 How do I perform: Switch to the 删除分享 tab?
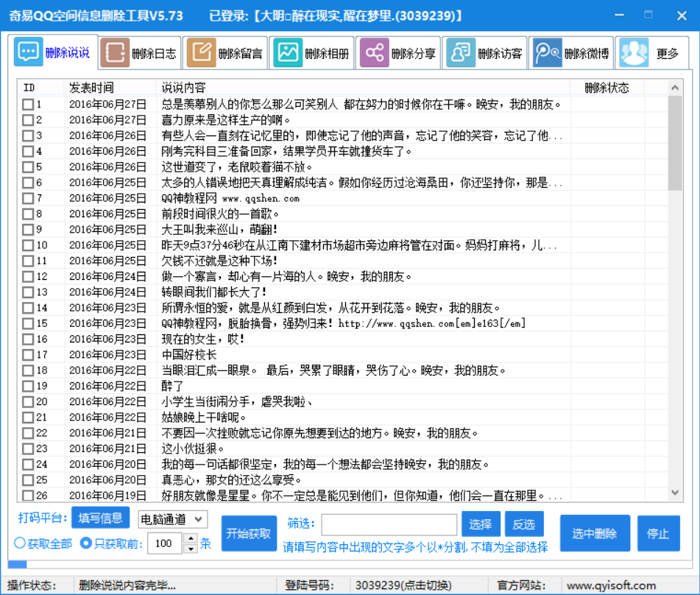400,53
